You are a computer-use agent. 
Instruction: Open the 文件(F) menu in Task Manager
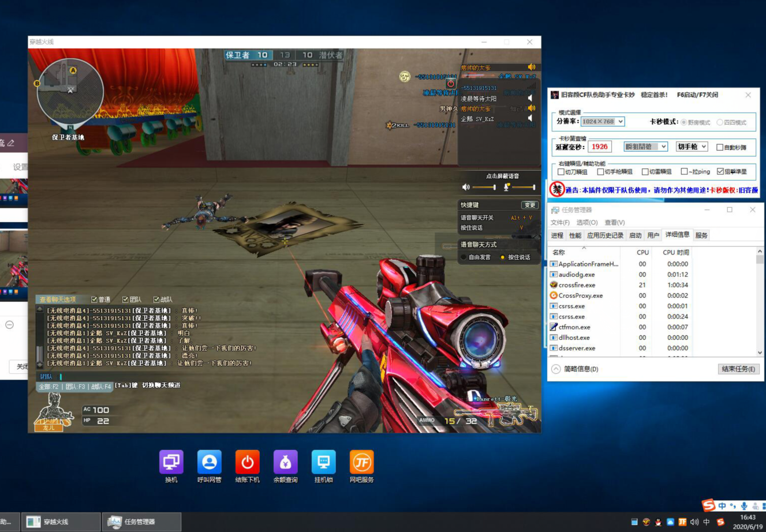pyautogui.click(x=560, y=222)
